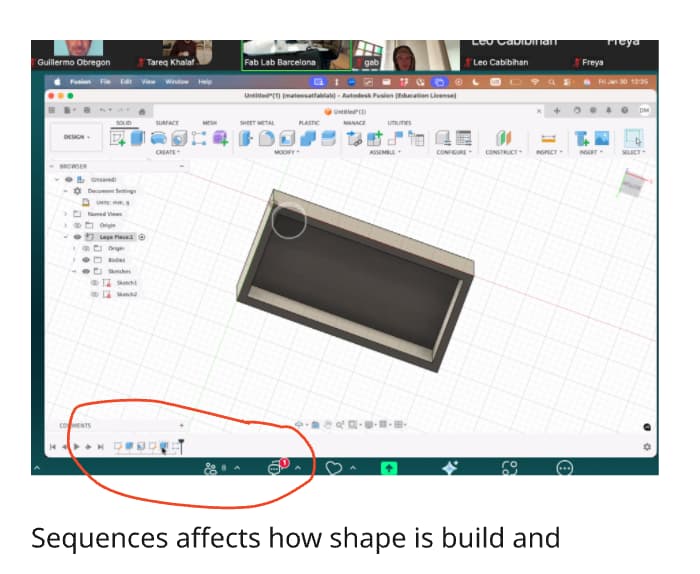Toggle visibility eye of Sketch2
Screen dimensions: 700x574
point(95,295)
